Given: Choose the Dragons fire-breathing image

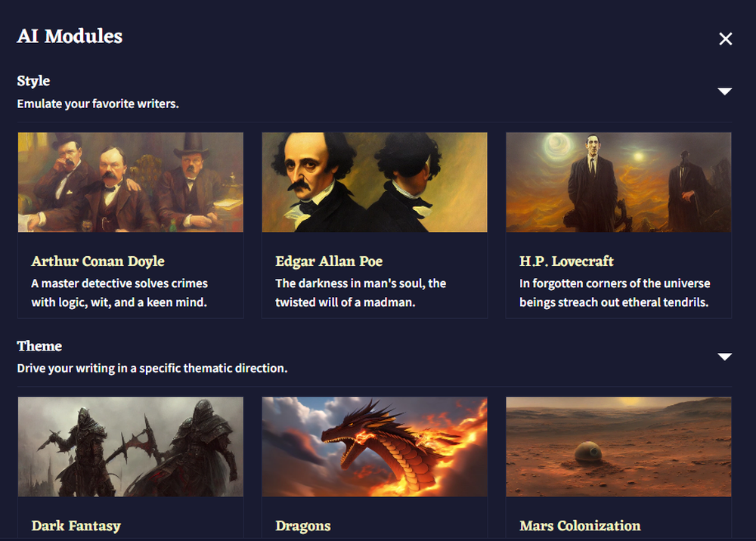Looking at the screenshot, I should [x=375, y=447].
